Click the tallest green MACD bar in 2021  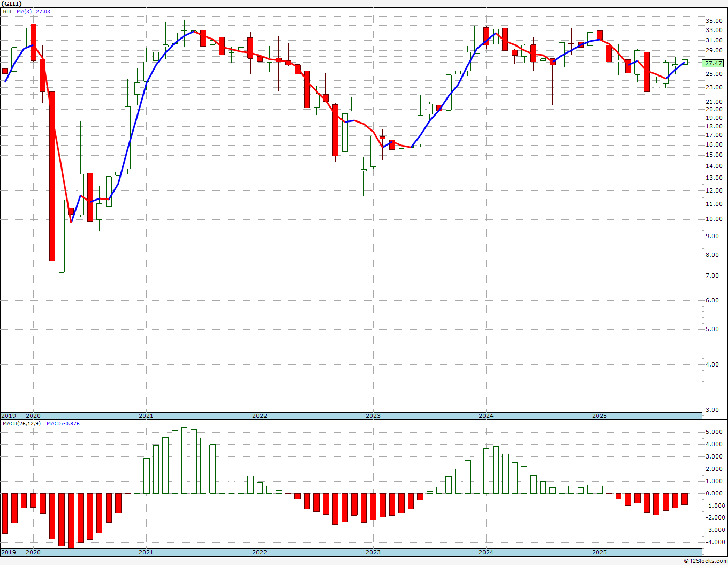[184, 460]
